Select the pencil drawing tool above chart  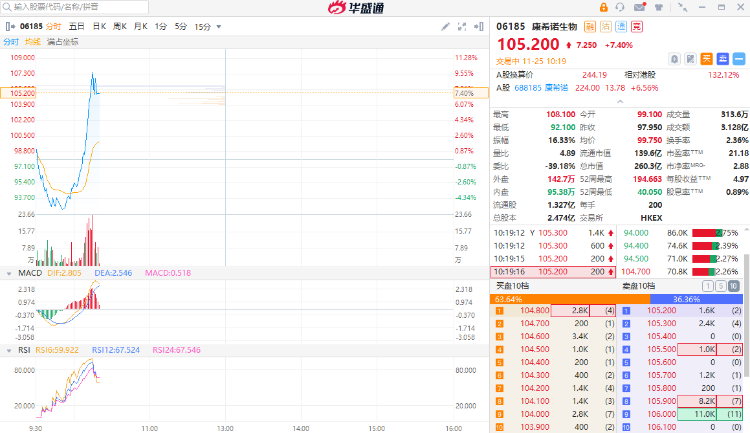(447, 25)
